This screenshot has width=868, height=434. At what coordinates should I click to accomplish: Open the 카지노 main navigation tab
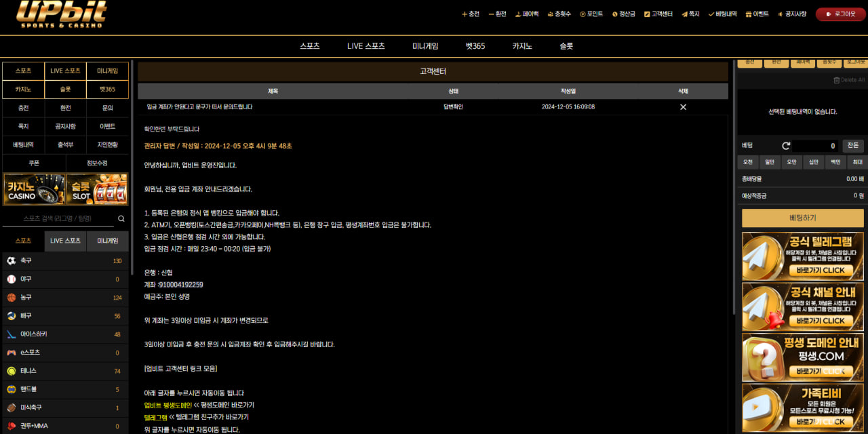(x=521, y=46)
